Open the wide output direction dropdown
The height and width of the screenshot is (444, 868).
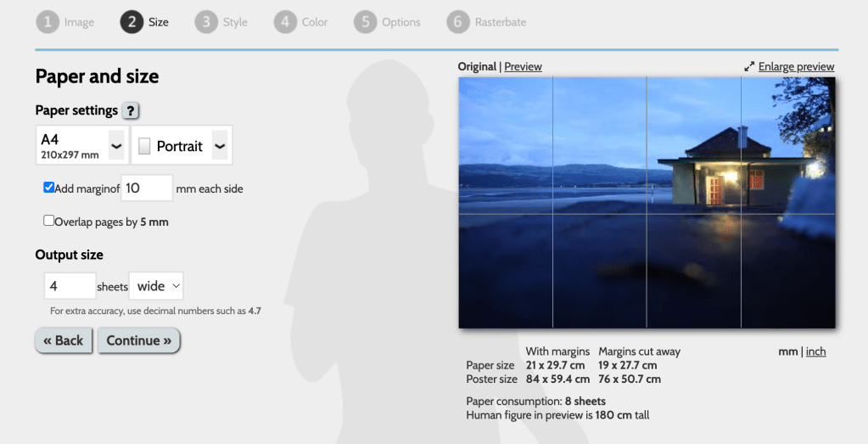point(156,286)
